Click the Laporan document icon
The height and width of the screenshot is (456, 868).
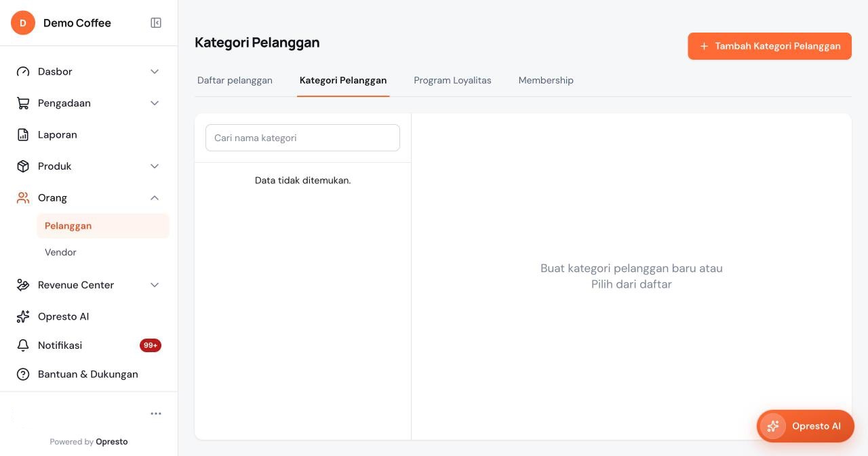[23, 135]
